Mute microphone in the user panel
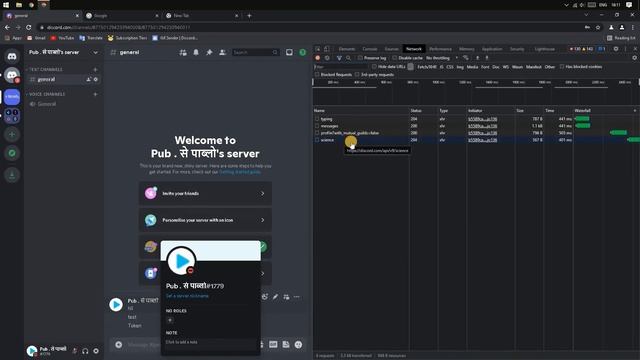640x360 pixels. (75, 351)
